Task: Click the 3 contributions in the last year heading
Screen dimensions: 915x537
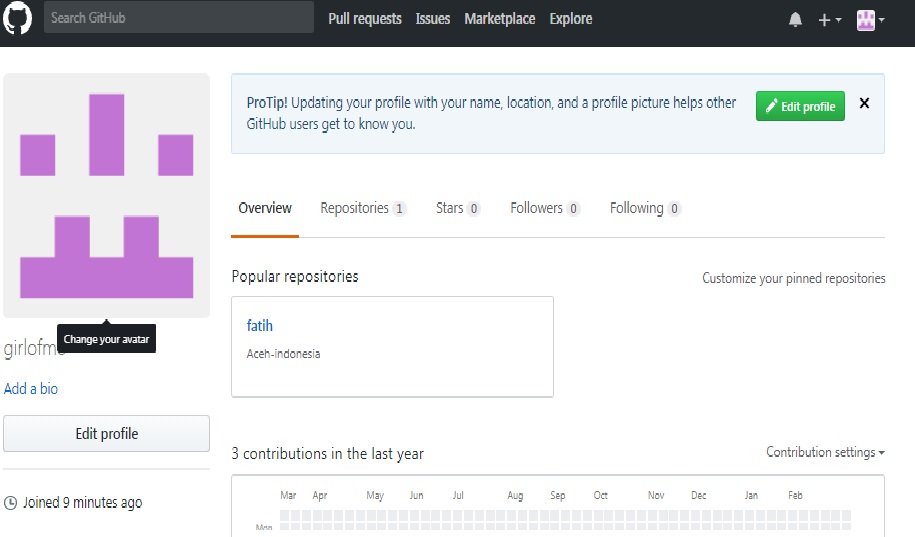Action: click(x=327, y=454)
